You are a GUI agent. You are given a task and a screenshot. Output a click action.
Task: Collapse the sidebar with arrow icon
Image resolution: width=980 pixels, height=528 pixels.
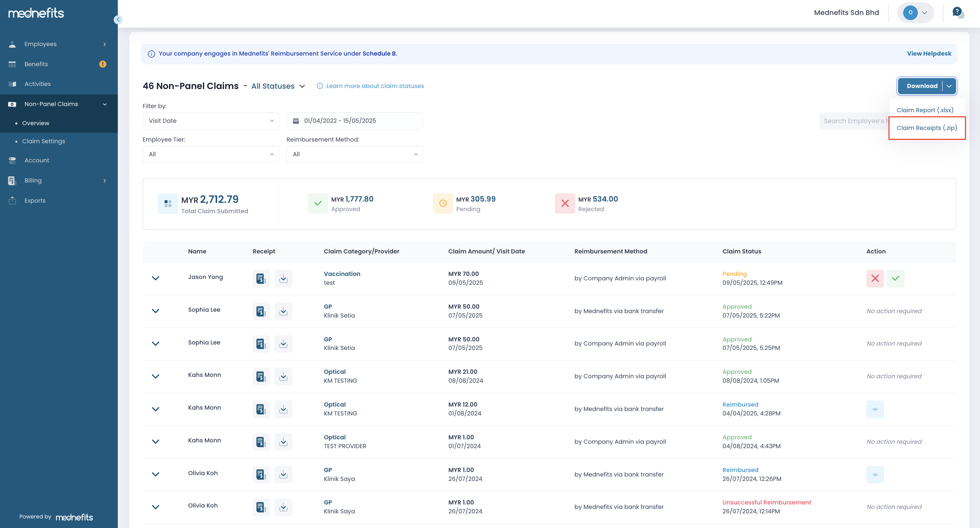coord(118,20)
